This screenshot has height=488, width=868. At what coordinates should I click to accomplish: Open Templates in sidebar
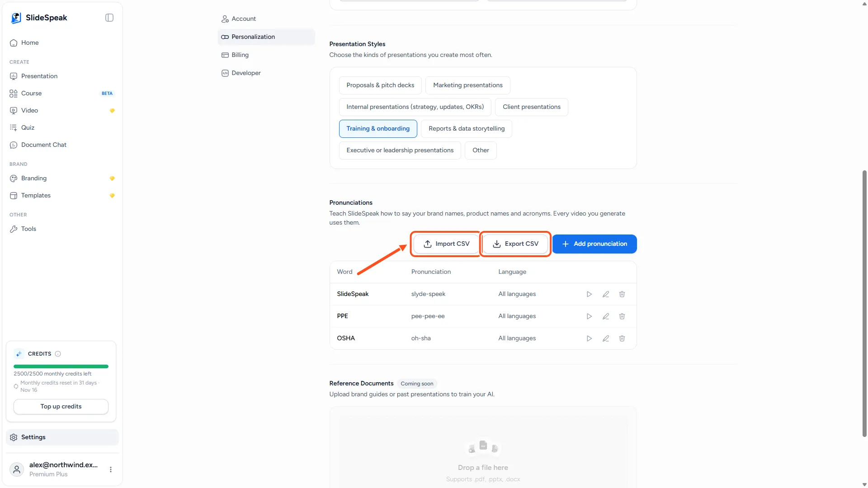point(62,196)
